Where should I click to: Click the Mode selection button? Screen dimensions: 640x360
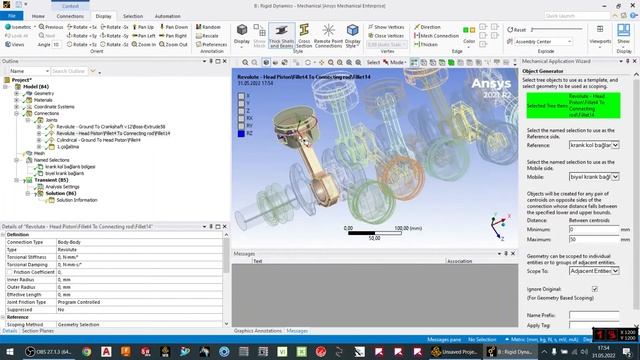[x=395, y=62]
